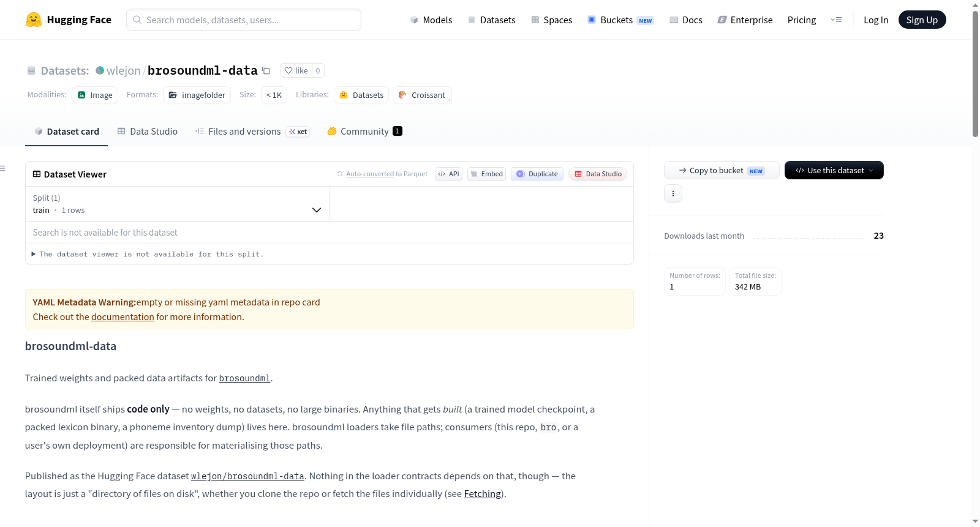The width and height of the screenshot is (980, 527).
Task: Click the < 1K size tag
Action: 274,95
